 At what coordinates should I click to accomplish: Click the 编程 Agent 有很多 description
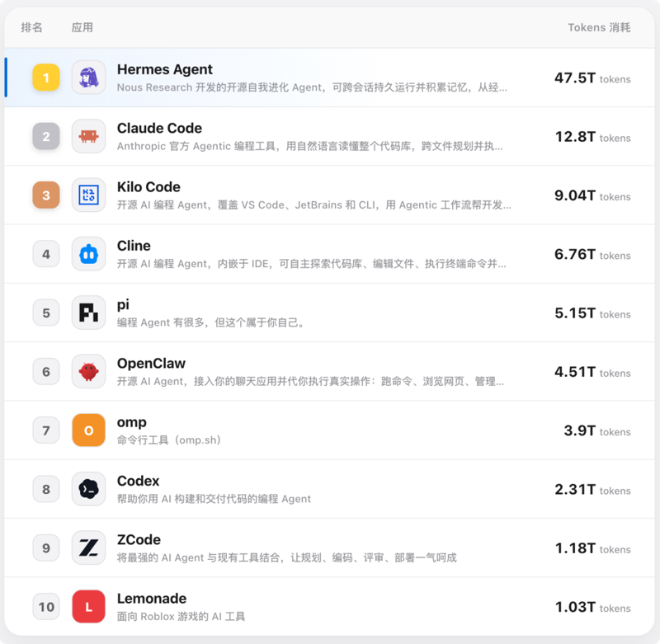212,322
